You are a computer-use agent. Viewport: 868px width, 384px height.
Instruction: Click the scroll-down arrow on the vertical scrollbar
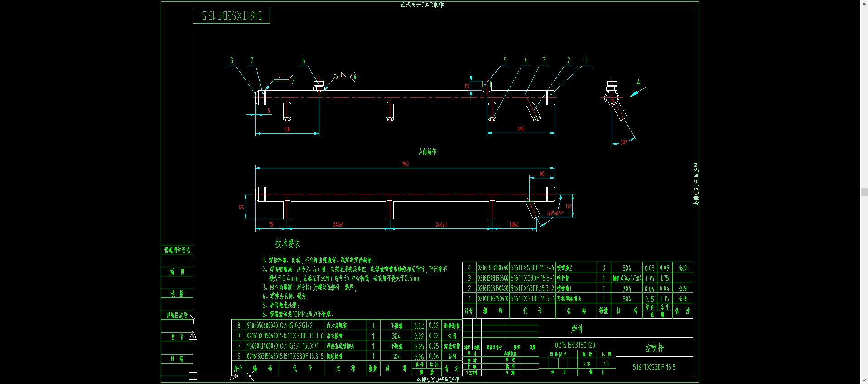click(864, 380)
